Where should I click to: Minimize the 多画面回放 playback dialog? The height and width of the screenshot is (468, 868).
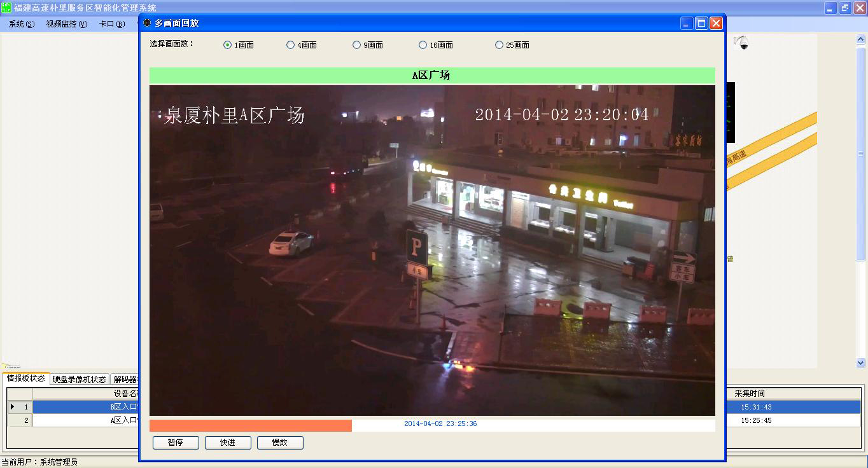pyautogui.click(x=687, y=24)
